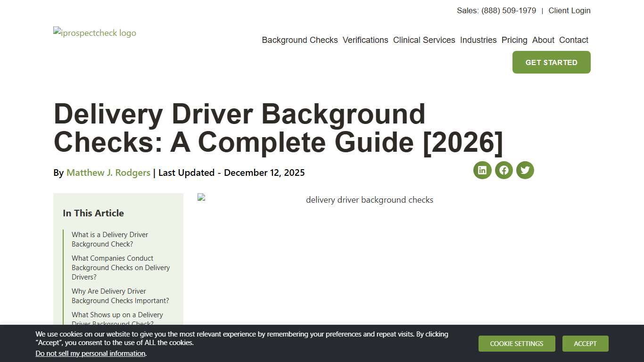Viewport: 644px width, 362px height.
Task: Click the iprospectcheck logo
Action: tap(94, 33)
